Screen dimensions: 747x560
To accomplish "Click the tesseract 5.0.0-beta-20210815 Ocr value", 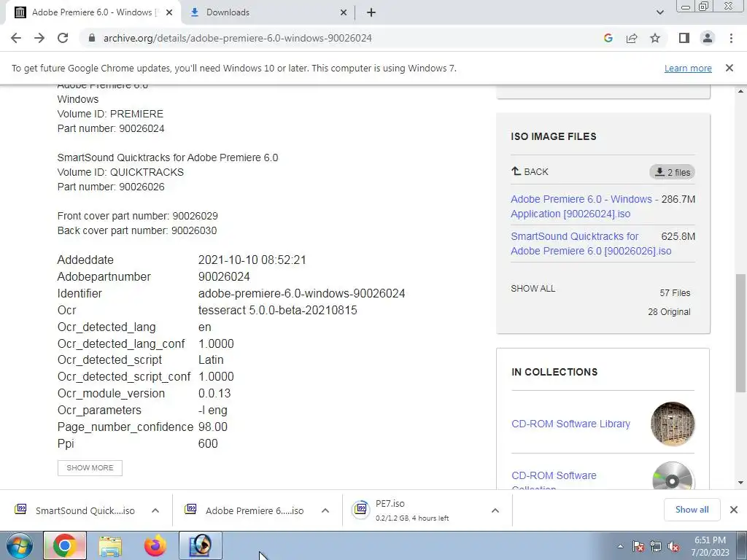I will click(278, 310).
